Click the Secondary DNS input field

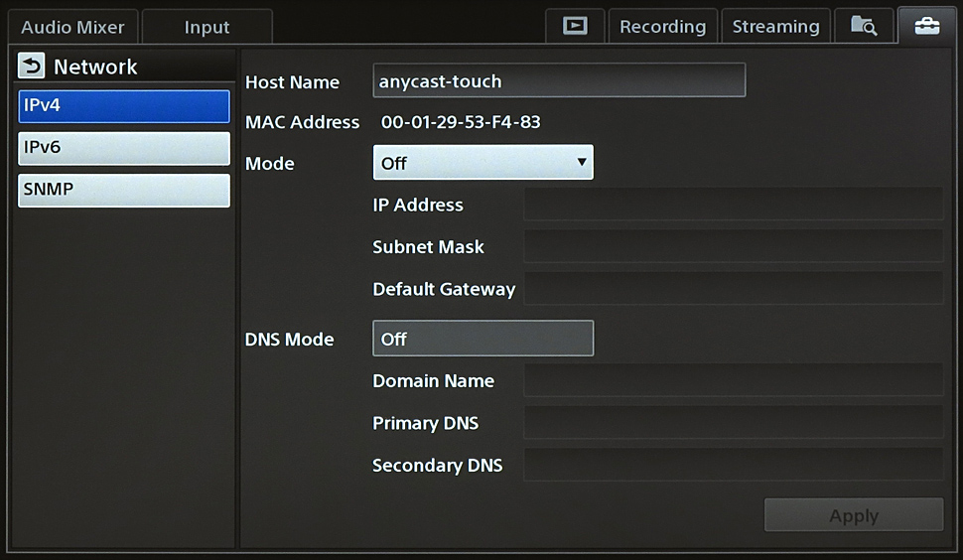pos(733,465)
